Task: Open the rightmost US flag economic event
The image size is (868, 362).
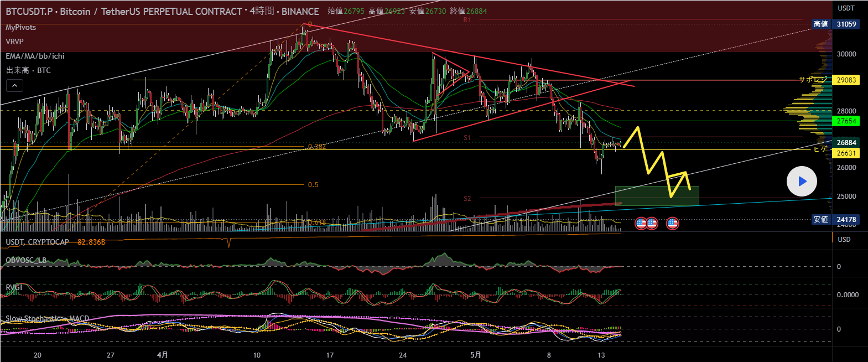Action: point(672,224)
